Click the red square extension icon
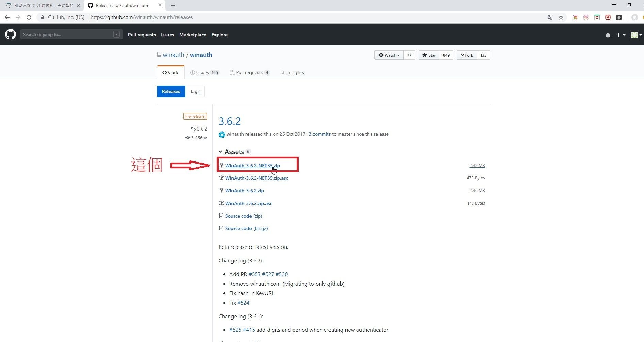 coord(608,17)
